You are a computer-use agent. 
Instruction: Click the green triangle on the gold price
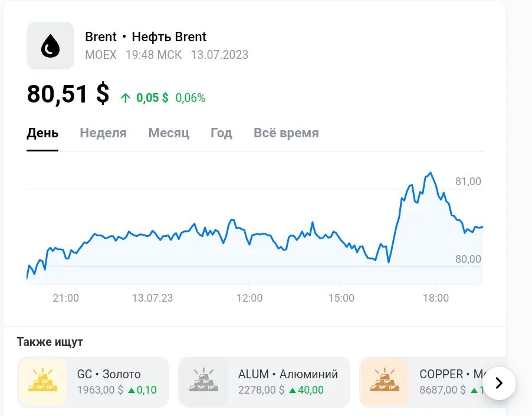[x=132, y=391]
